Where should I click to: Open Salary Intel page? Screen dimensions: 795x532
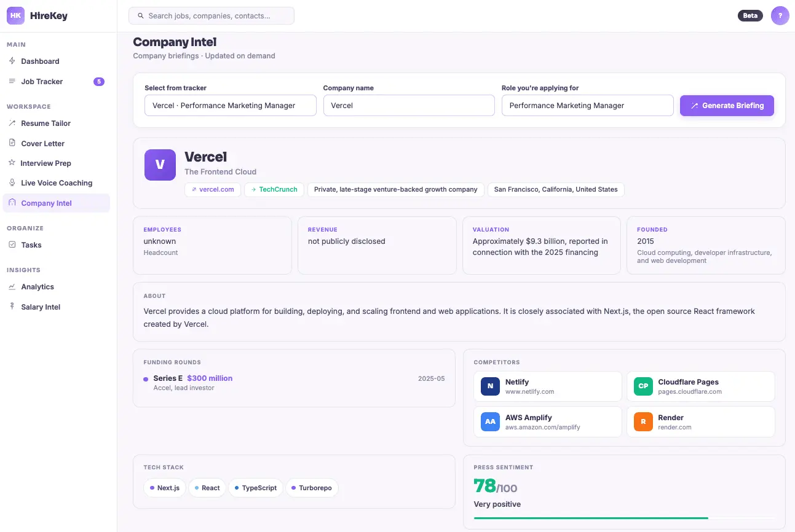click(x=57, y=307)
